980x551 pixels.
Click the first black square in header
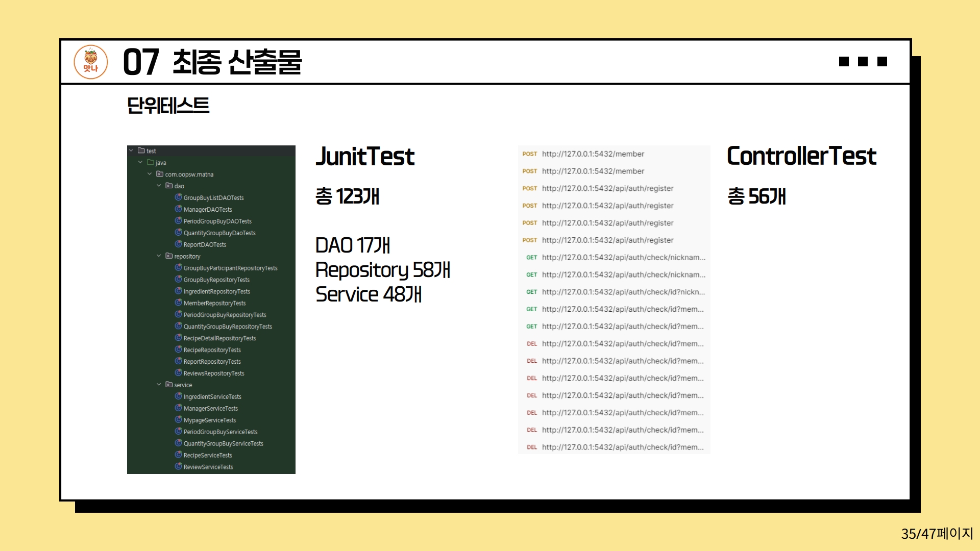(x=844, y=62)
